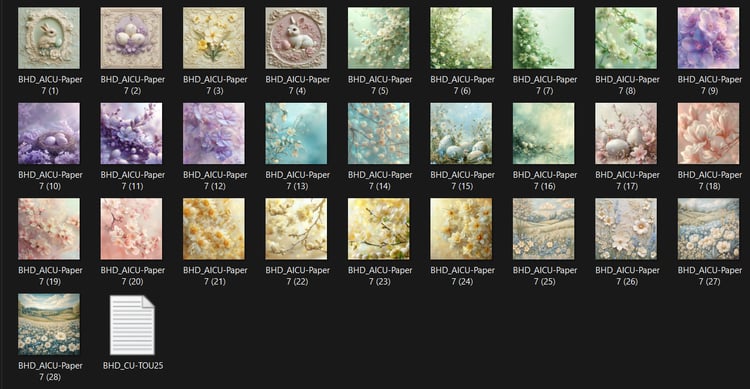Select pink bunny medallion thumbnail Paper 7 (4)

coord(297,38)
